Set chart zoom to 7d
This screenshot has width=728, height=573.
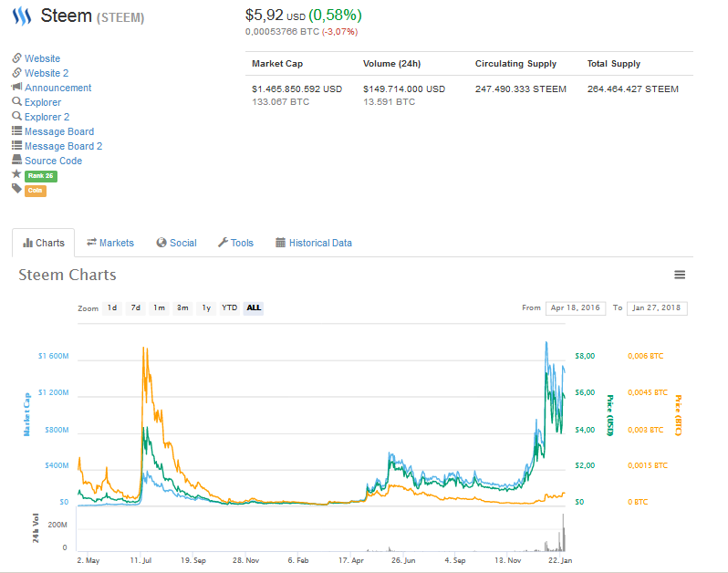(136, 307)
